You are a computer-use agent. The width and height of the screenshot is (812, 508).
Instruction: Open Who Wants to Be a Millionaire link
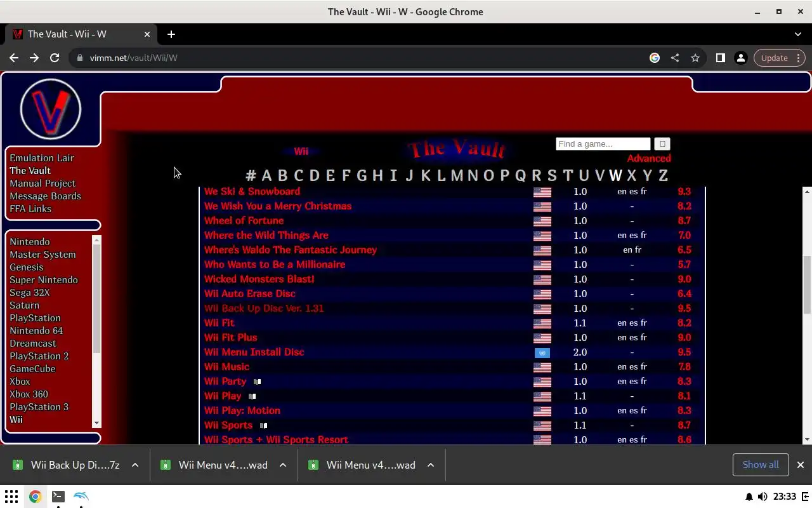(275, 265)
